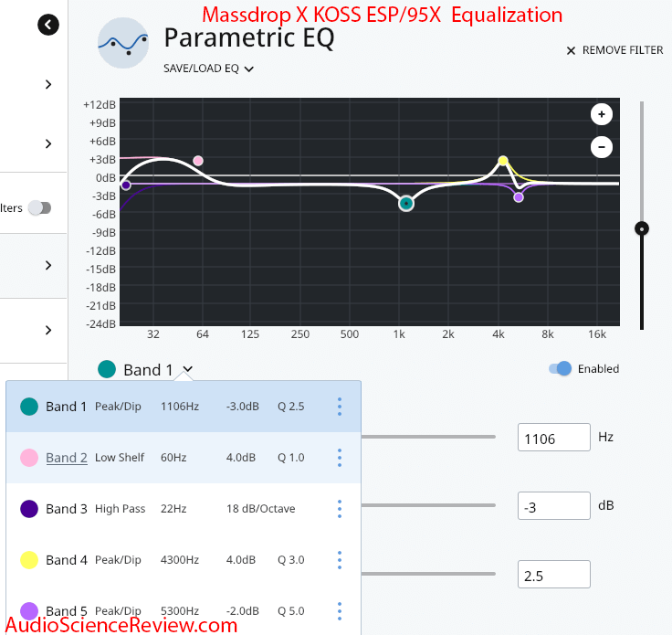Click the vertical gain slider handle

tap(642, 228)
